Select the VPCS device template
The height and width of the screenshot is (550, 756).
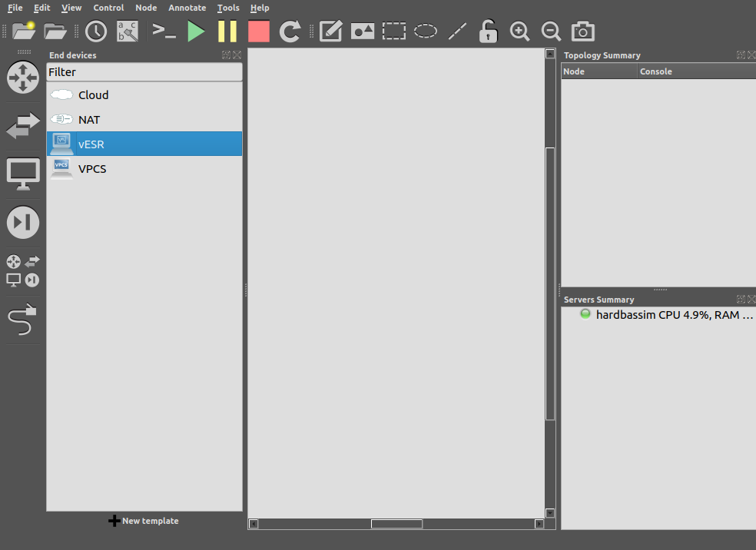pos(92,169)
